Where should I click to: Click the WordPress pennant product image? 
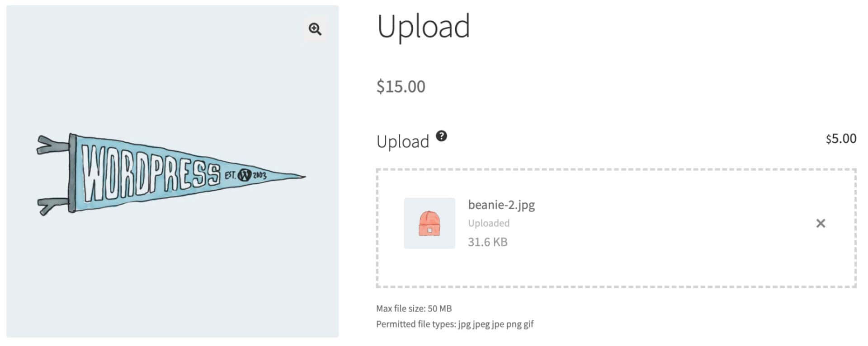click(172, 174)
